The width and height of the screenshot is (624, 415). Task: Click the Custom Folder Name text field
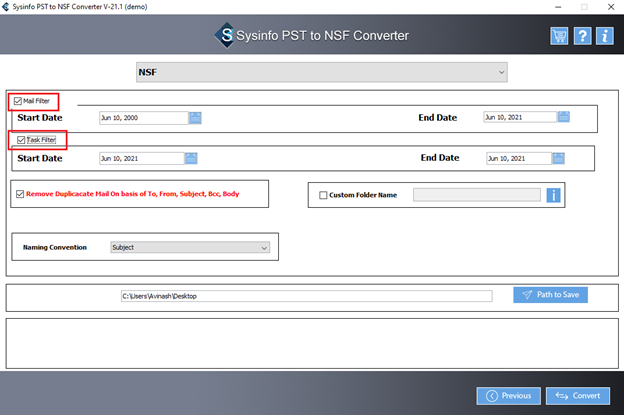point(476,195)
